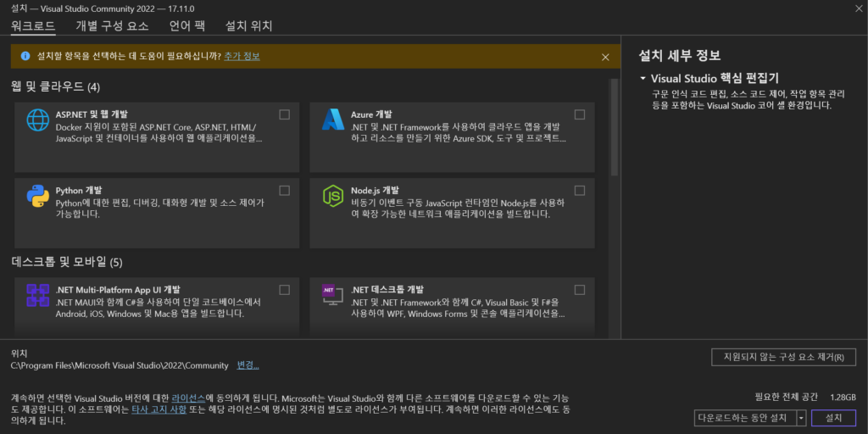The width and height of the screenshot is (868, 434).
Task: Click the .NET MAUI workload icon
Action: coord(38,295)
